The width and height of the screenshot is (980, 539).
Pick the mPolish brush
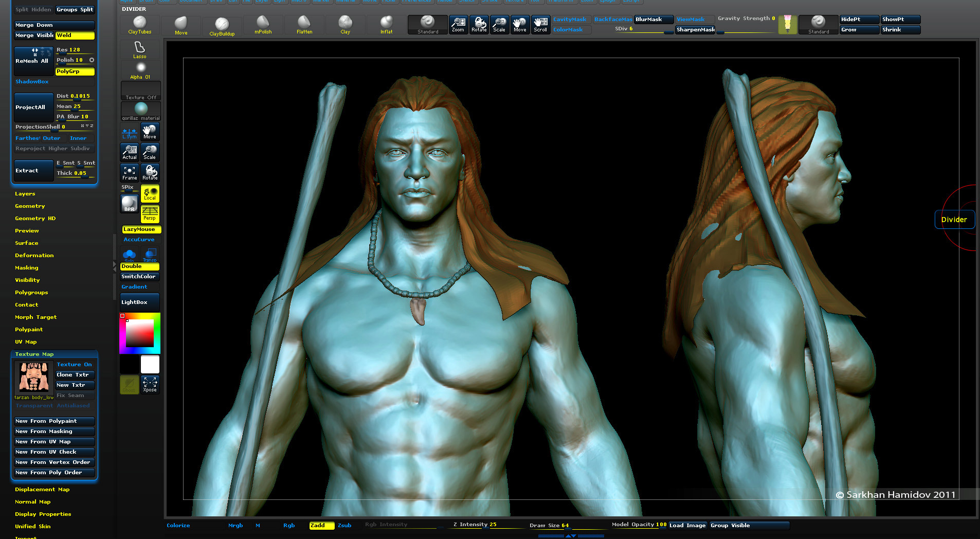(x=263, y=25)
